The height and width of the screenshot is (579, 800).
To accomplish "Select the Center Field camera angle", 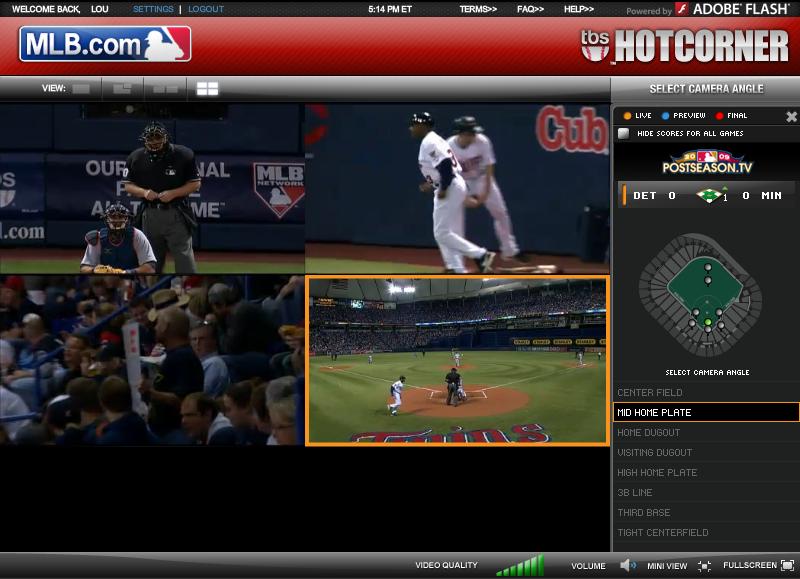I will pos(706,392).
